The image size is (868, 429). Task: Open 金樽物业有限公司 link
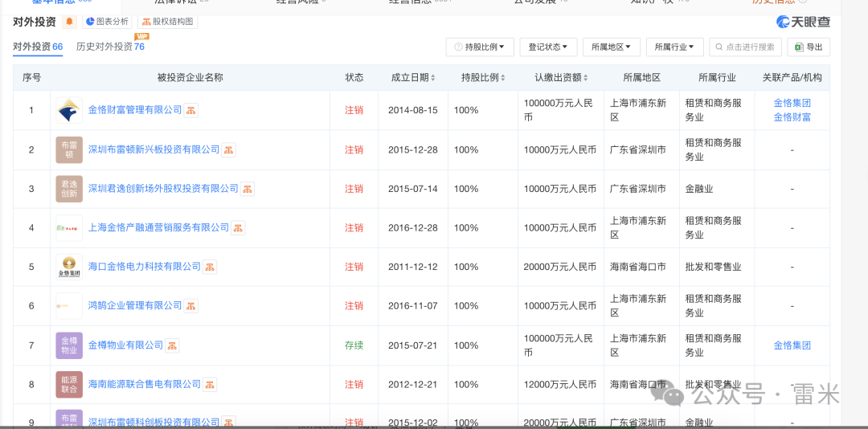[x=125, y=345]
